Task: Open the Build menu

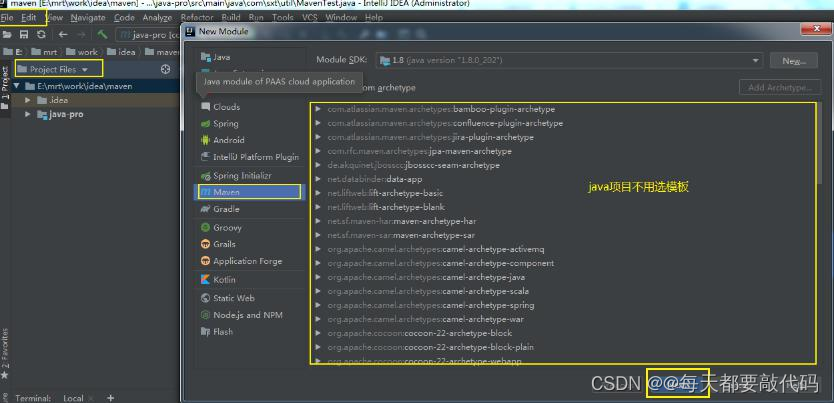Action: point(231,18)
